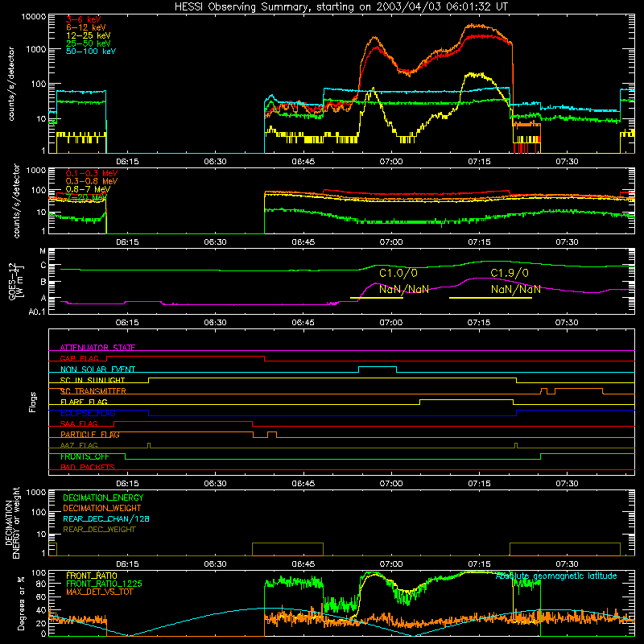Viewport: 644px width, 644px height.
Task: Select the SC_TRANSMITTER flag label
Action: (x=93, y=391)
